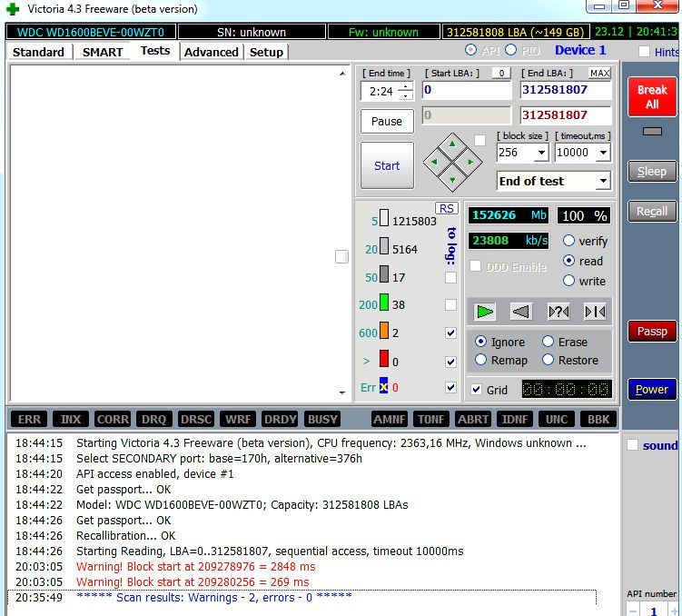Image resolution: width=682 pixels, height=616 pixels.
Task: Select the write test mode
Action: pos(568,281)
